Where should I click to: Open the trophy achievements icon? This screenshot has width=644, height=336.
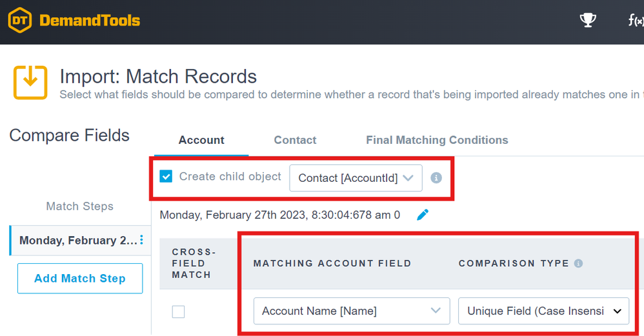click(588, 21)
